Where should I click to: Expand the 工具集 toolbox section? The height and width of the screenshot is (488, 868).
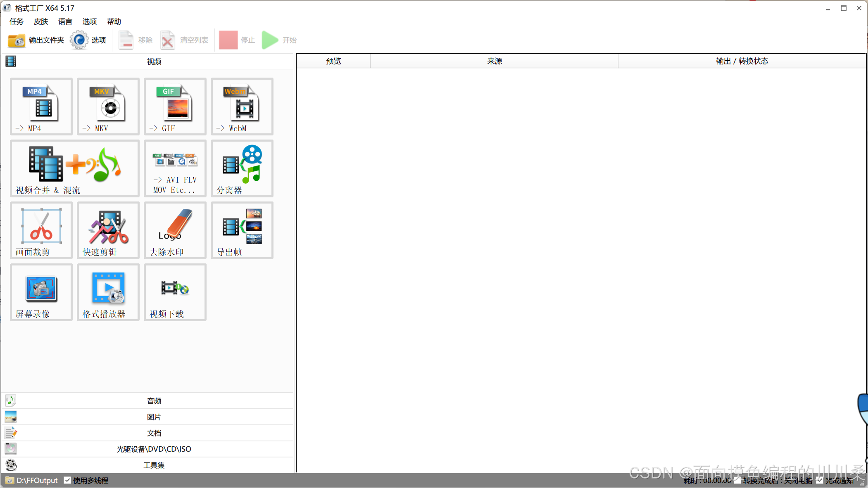click(x=154, y=465)
